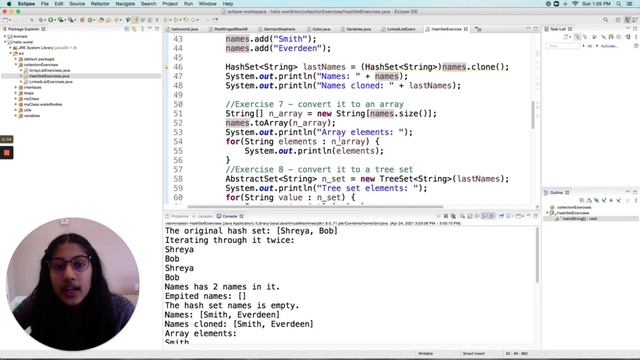Open the Notification Center icon
Screen dimensions: 640x360
[629, 4]
